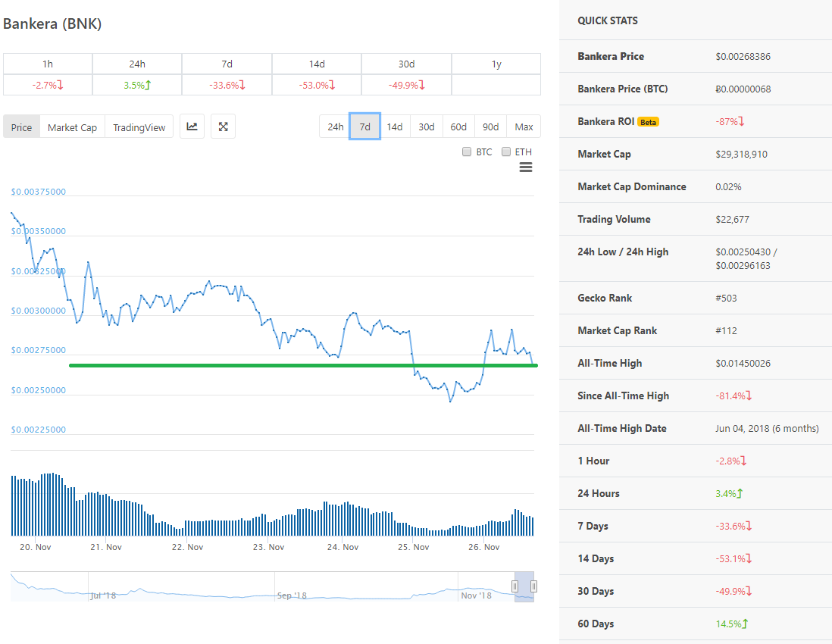
Task: Switch to the Price tab
Action: point(21,127)
